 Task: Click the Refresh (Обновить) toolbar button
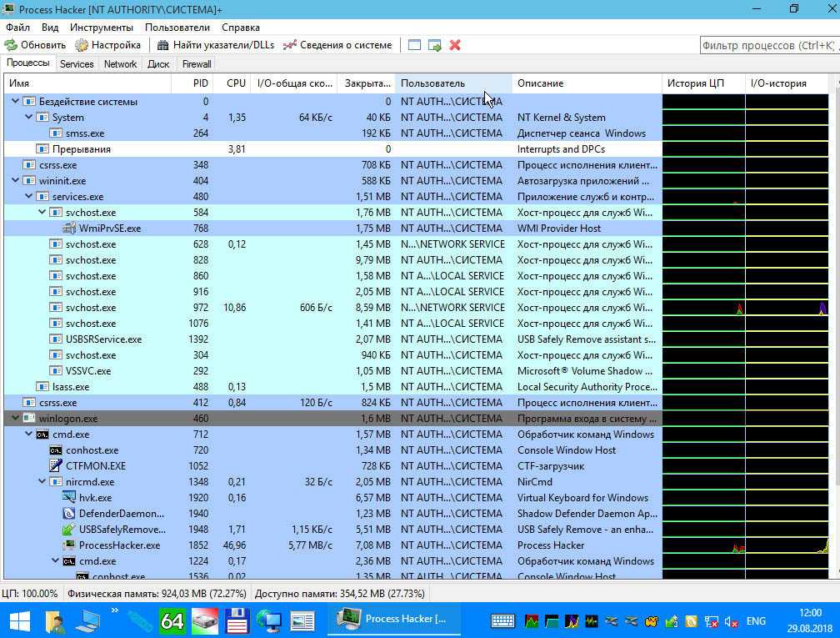(35, 45)
